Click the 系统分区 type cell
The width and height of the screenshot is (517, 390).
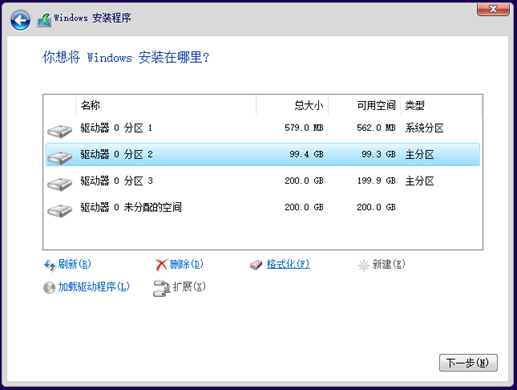coord(424,128)
